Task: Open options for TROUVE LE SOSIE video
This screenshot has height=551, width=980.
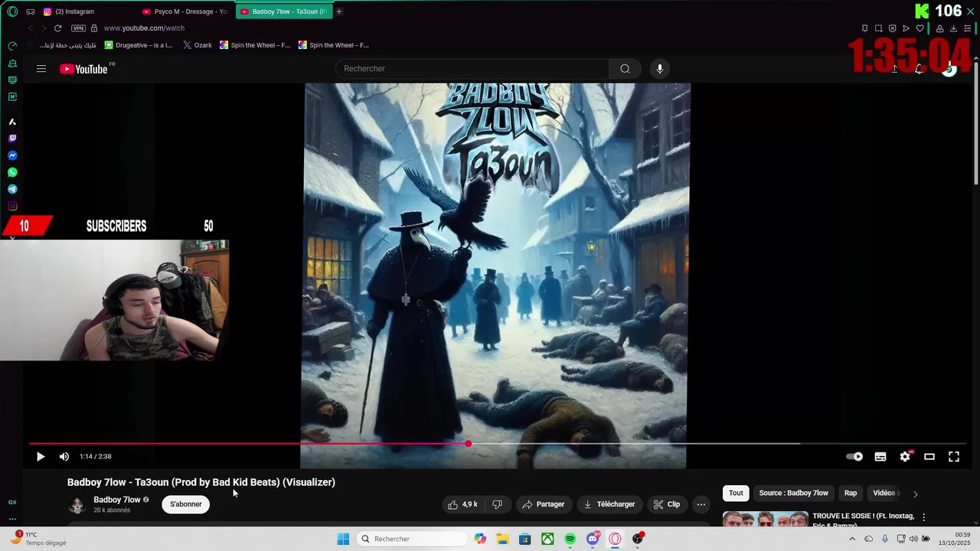Action: tap(923, 517)
